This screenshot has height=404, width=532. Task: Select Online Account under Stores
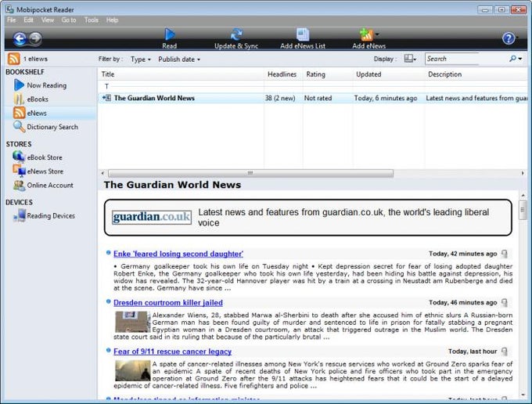[50, 186]
